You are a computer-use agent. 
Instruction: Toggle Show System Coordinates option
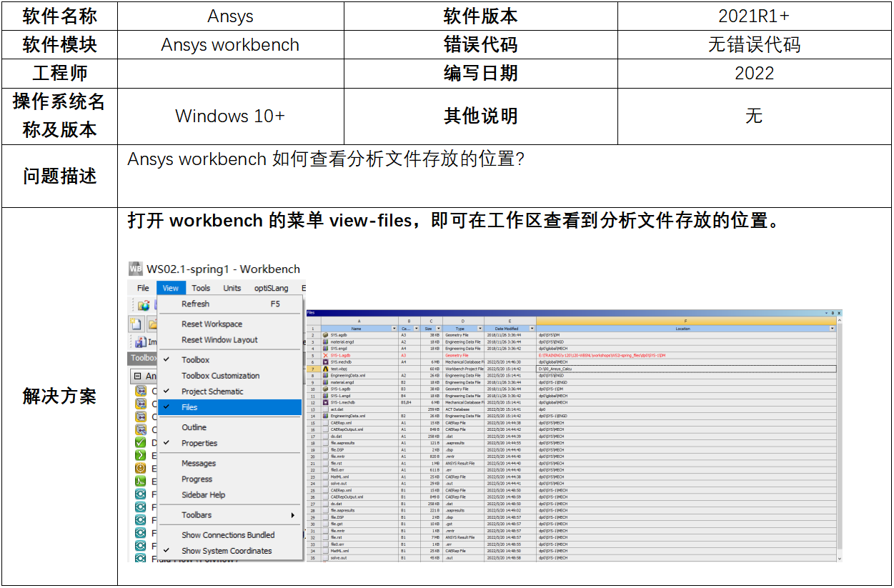point(226,551)
